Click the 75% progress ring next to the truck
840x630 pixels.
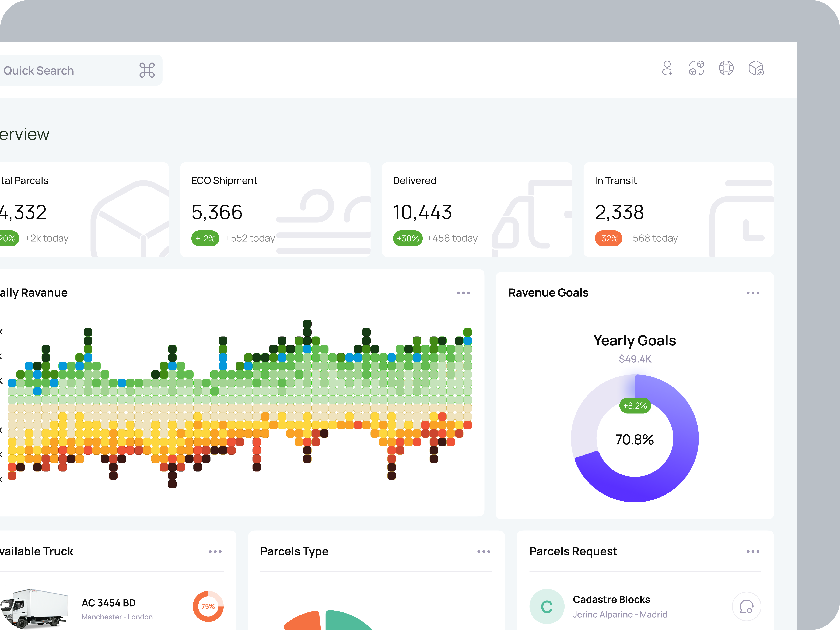208,606
